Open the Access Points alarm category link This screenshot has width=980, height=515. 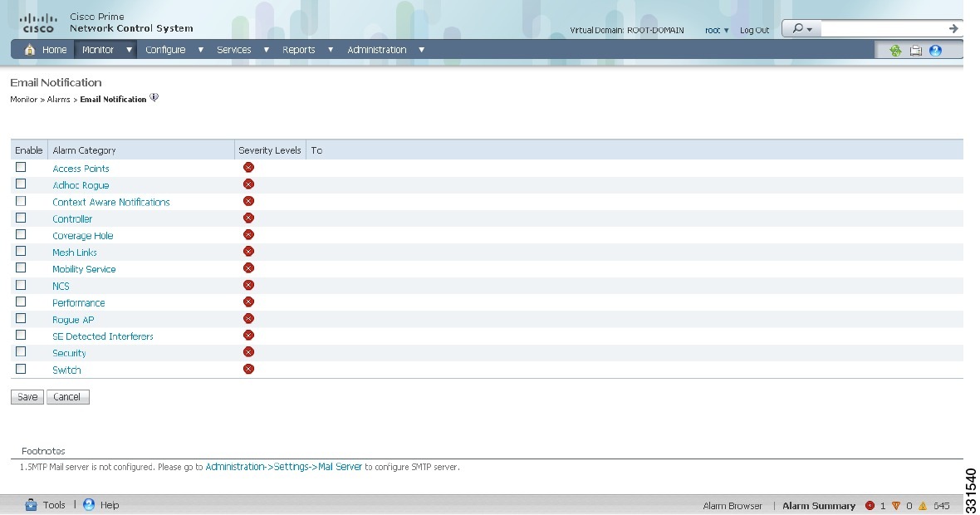point(81,169)
